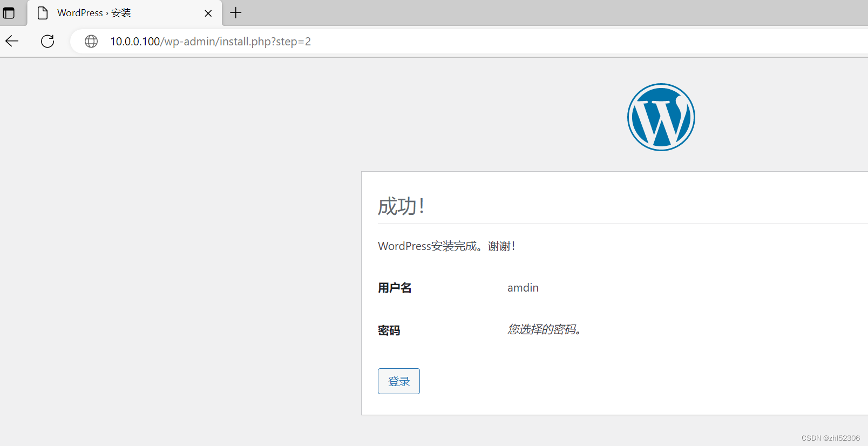
Task: Click the page icon in the tab
Action: 43,13
